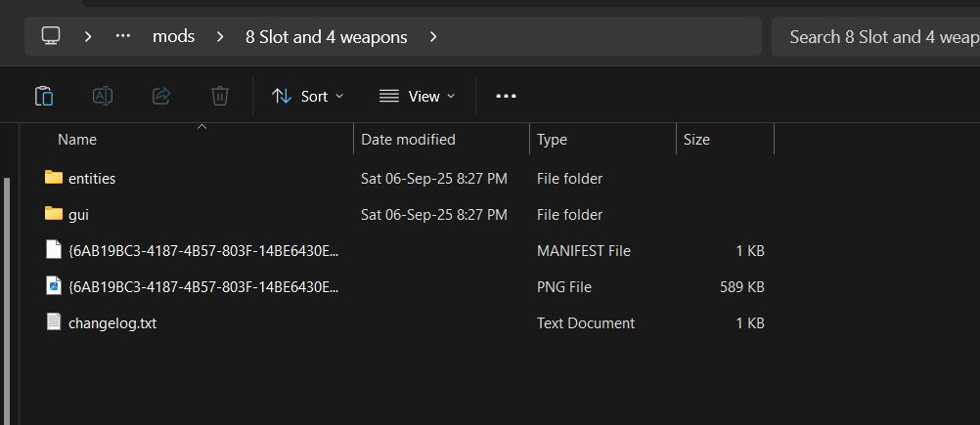Click the 1 KB size of changelog.txt

point(750,323)
